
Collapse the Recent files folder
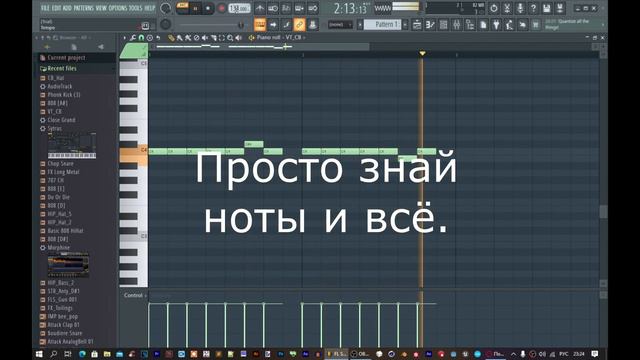(x=62, y=68)
